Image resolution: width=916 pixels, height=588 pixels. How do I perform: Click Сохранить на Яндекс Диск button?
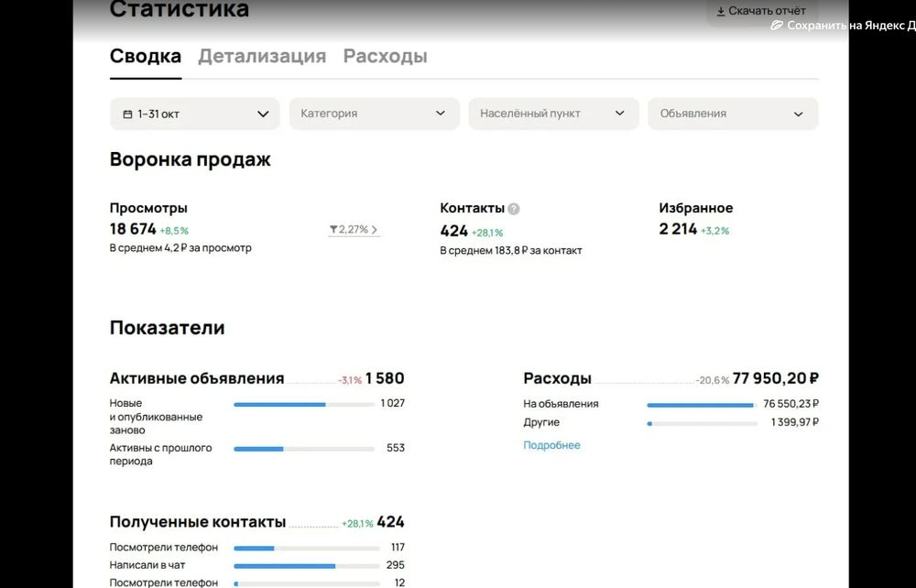pyautogui.click(x=843, y=25)
